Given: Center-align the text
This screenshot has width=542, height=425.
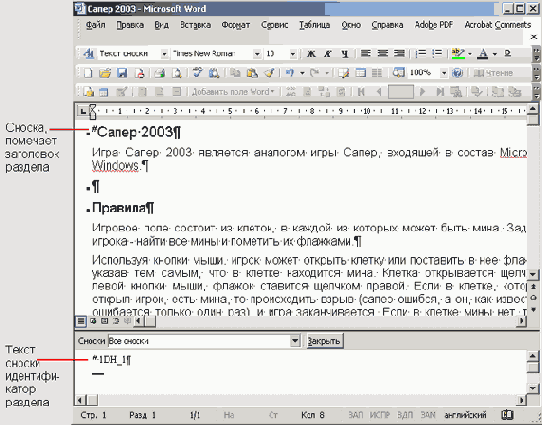Looking at the screenshot, I should point(382,54).
